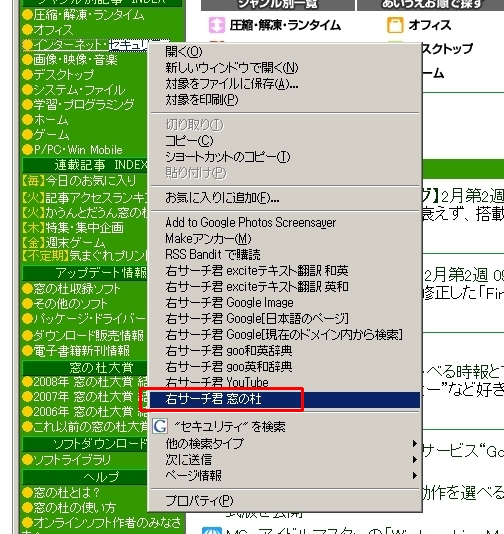The image size is (504, 534).
Task: Expand the 次に送信 submenu arrow
Action: (414, 459)
